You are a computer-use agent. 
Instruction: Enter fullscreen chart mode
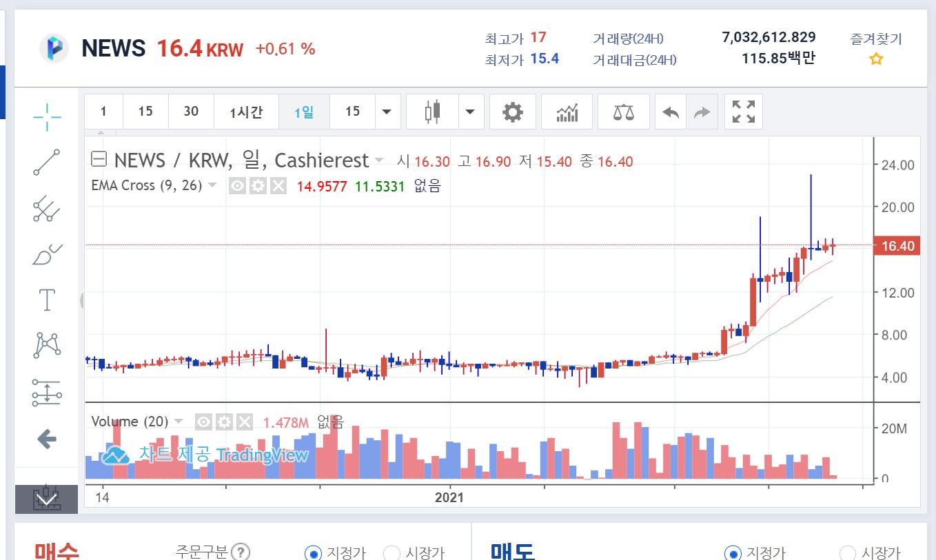click(744, 112)
